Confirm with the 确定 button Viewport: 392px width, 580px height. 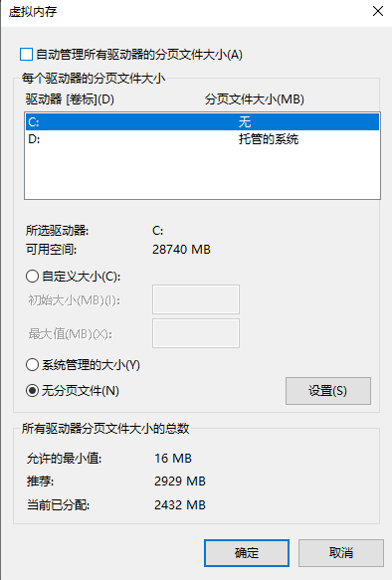(x=247, y=553)
